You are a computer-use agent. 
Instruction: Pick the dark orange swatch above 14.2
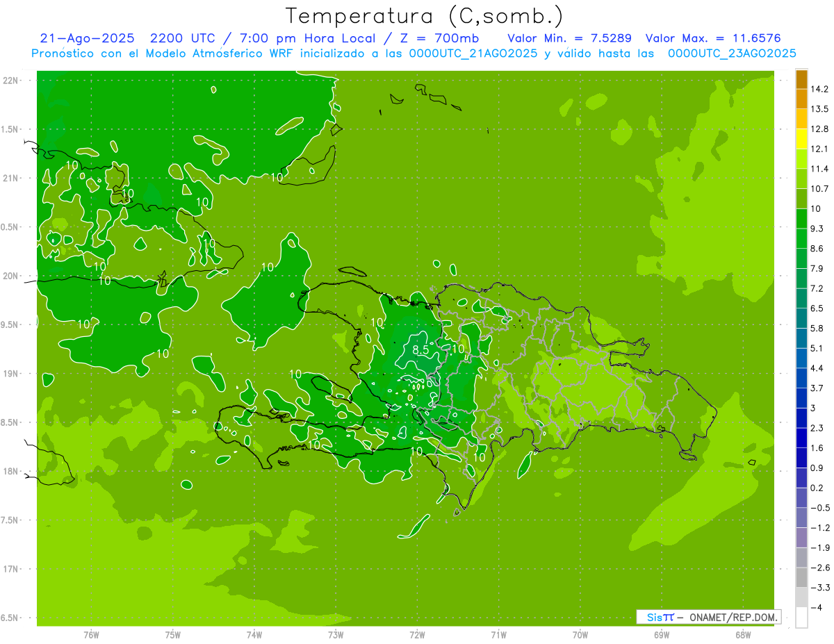pyautogui.click(x=801, y=79)
